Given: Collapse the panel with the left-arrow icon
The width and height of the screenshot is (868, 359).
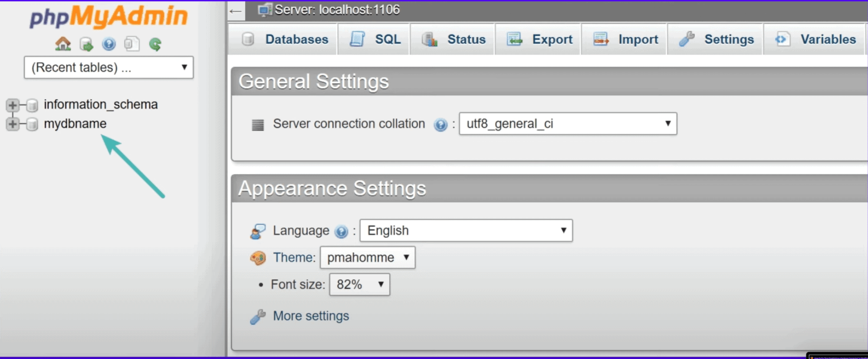Looking at the screenshot, I should click(x=236, y=11).
